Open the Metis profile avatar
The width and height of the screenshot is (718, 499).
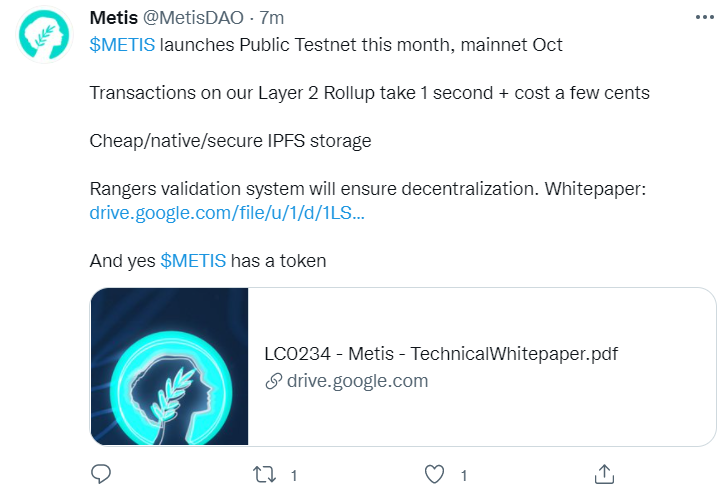click(44, 35)
